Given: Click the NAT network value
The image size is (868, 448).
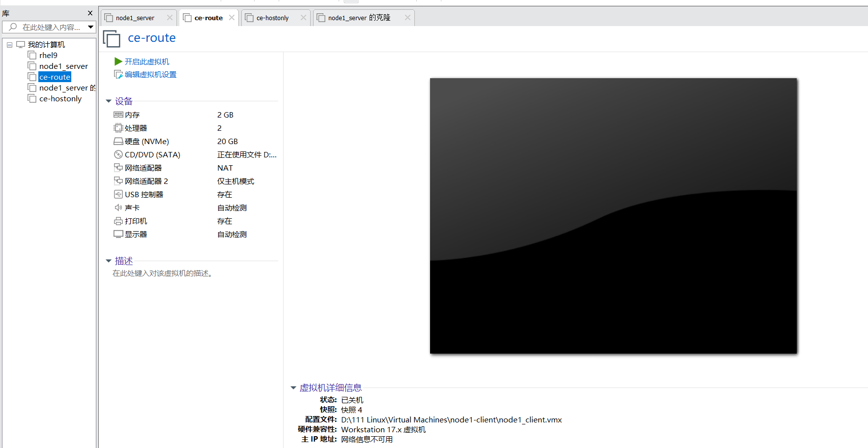Looking at the screenshot, I should tap(225, 168).
